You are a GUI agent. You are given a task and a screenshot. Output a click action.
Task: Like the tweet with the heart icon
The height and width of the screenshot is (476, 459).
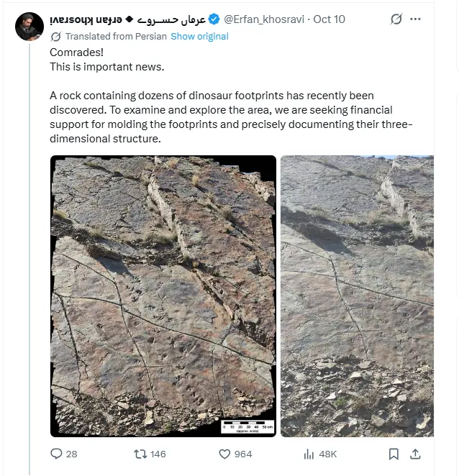coord(224,454)
